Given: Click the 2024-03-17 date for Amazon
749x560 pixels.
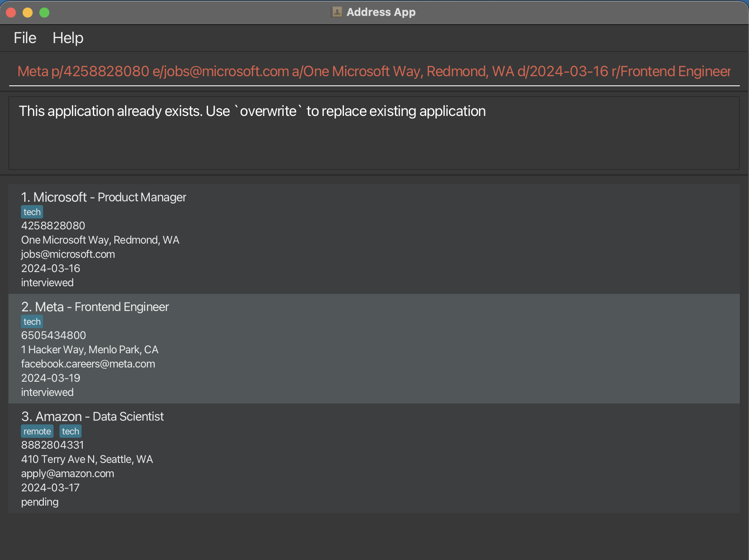Looking at the screenshot, I should [50, 488].
